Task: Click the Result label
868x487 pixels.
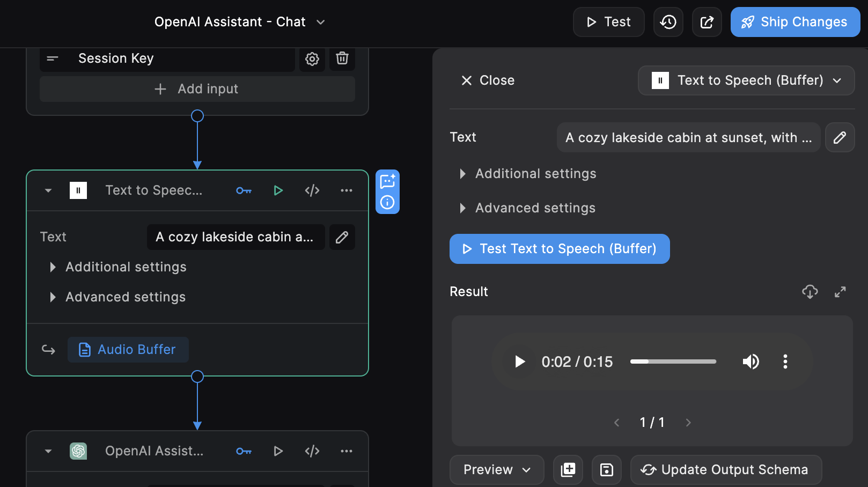Action: pyautogui.click(x=469, y=292)
